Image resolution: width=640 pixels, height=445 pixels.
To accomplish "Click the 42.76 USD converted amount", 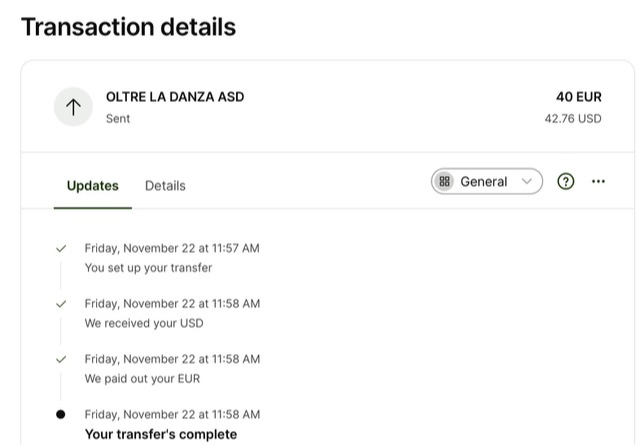I will coord(573,118).
